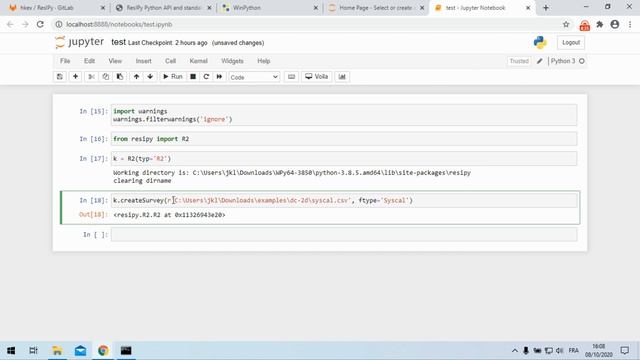Open the Help menu
The image size is (640, 360).
(264, 61)
